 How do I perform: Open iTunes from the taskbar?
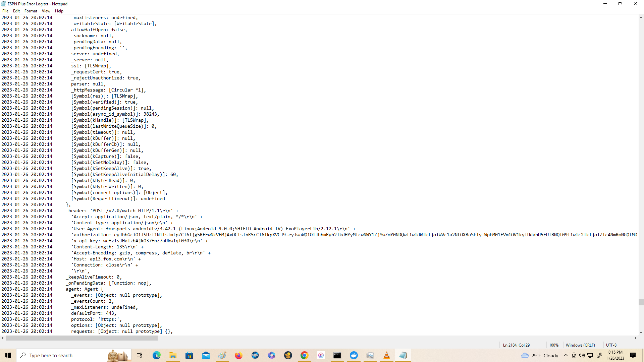point(321,355)
